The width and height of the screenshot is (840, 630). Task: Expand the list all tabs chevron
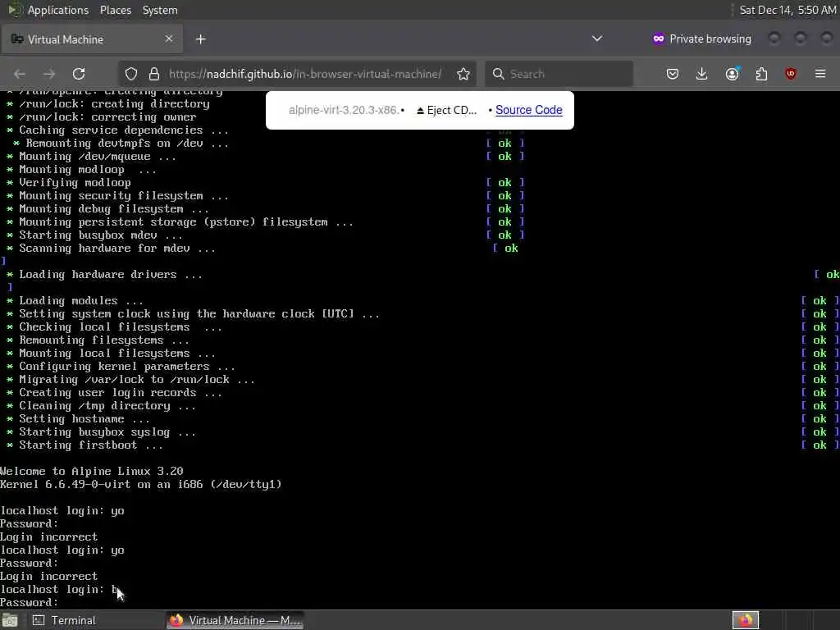[x=597, y=39]
